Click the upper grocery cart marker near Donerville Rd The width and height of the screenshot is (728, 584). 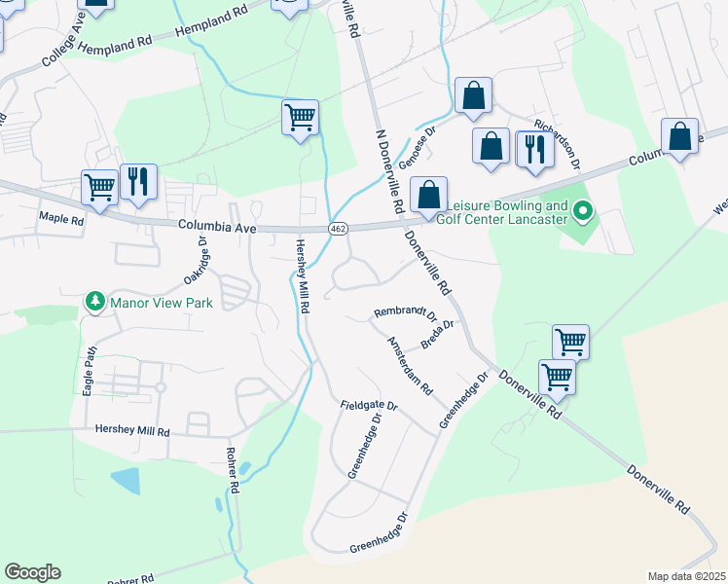[571, 343]
